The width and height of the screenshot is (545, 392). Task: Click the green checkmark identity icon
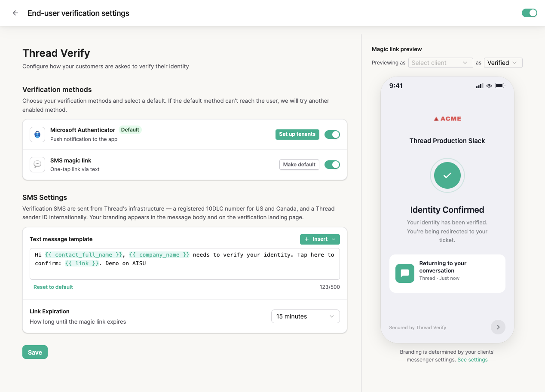coord(447,175)
